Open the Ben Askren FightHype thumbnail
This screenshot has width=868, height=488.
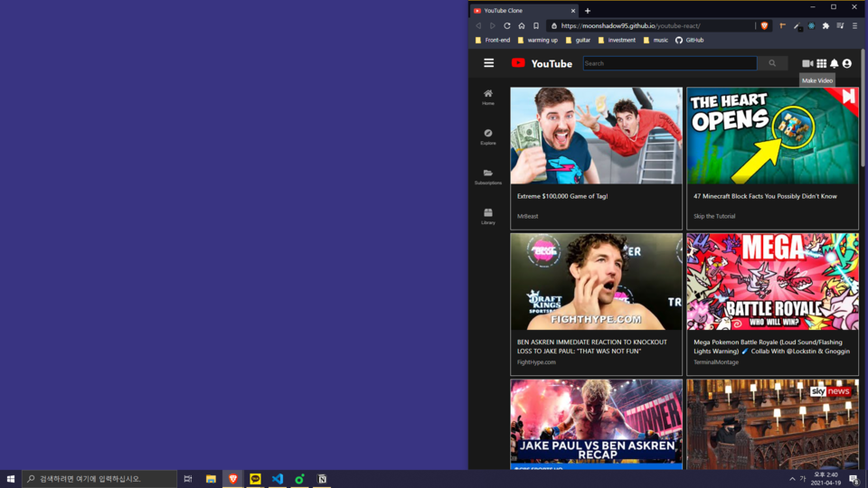click(x=596, y=281)
